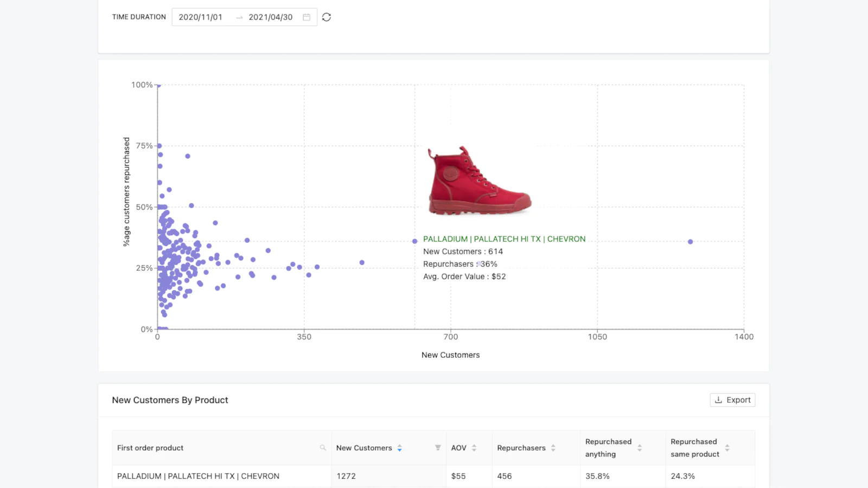Click the start date 2020/11/01 field

[201, 17]
